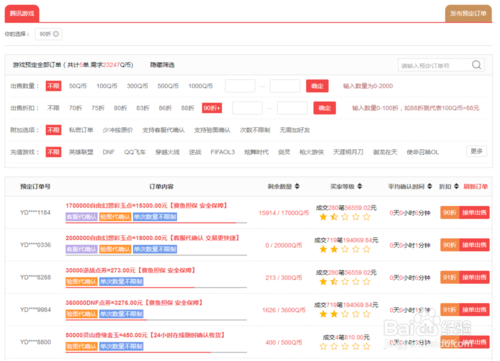Image resolution: width=500 pixels, height=361 pixels.
Task: Choose the 支持验图确认 option
Action: (212, 130)
